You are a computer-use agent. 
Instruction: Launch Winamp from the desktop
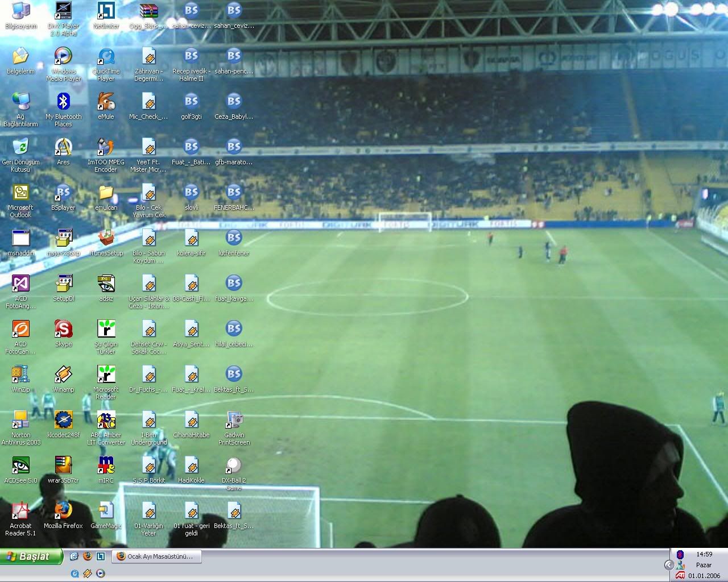point(63,375)
